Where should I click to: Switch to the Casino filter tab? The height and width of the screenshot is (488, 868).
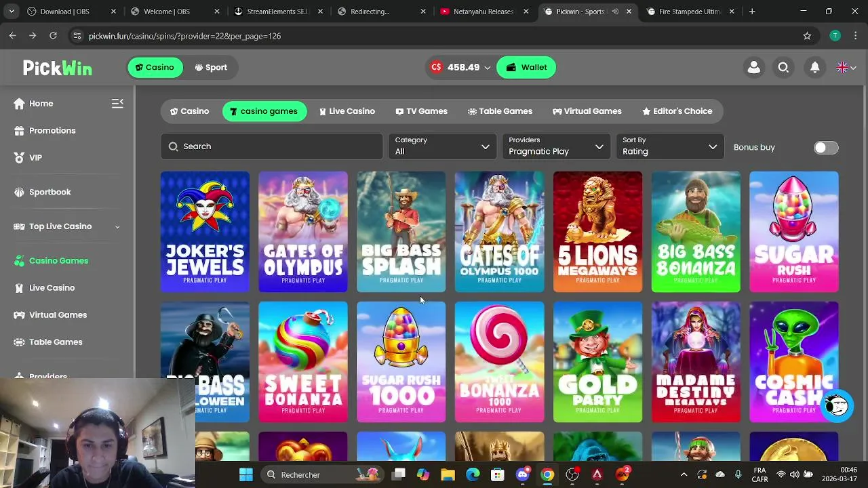pyautogui.click(x=189, y=111)
